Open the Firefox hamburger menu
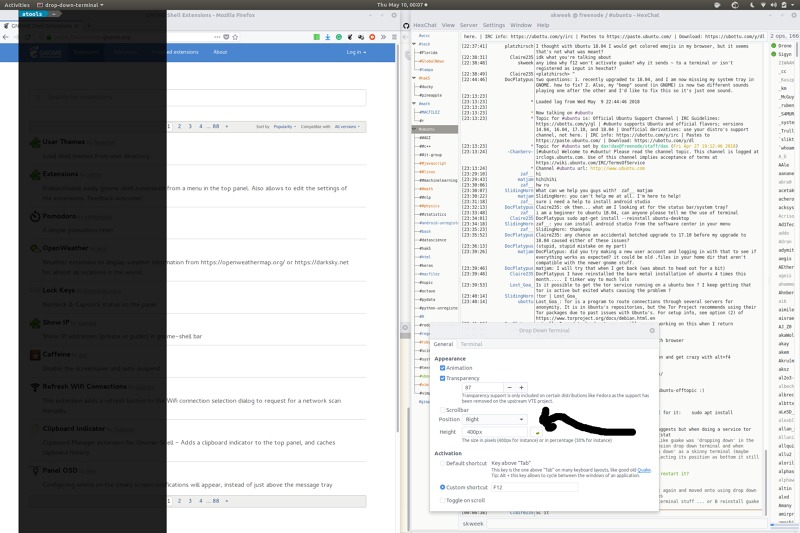Viewport: 800px width, 533px height. point(394,37)
